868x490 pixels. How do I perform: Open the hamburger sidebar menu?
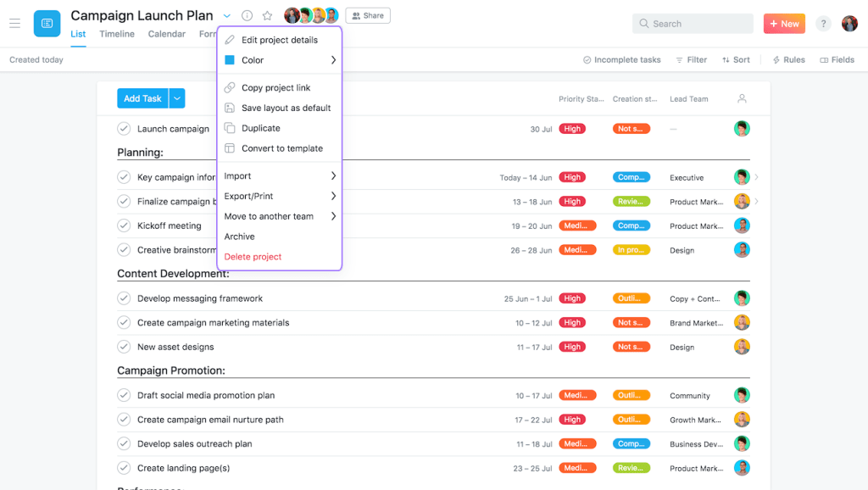[15, 23]
